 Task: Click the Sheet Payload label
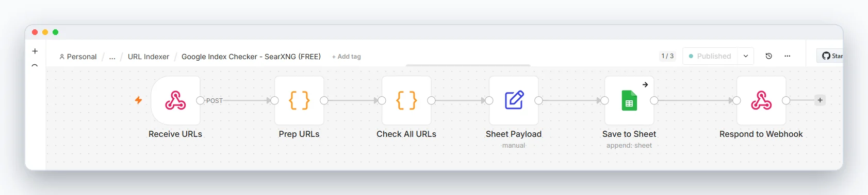tap(514, 134)
